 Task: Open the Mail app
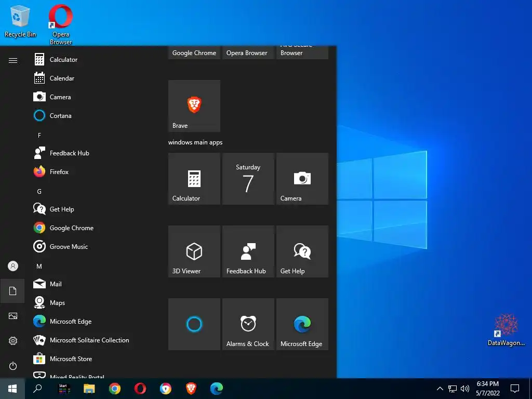[95, 284]
